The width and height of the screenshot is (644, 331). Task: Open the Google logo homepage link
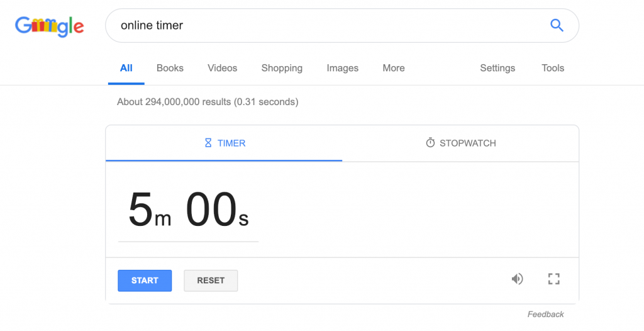tap(50, 26)
